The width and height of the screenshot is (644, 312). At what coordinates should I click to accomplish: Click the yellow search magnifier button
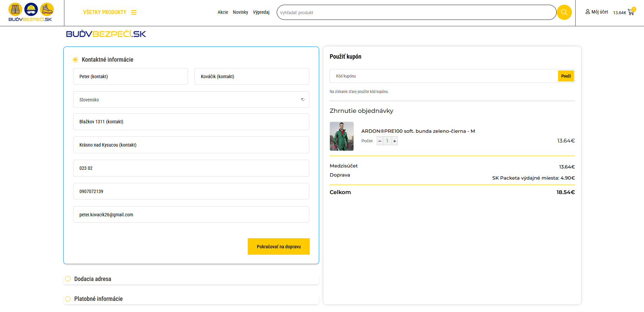(x=564, y=12)
